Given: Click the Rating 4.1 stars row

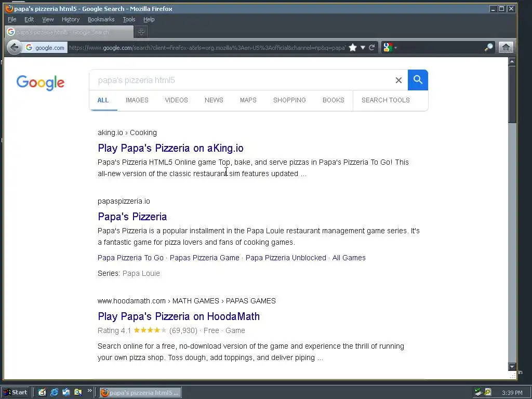Looking at the screenshot, I should click(171, 330).
